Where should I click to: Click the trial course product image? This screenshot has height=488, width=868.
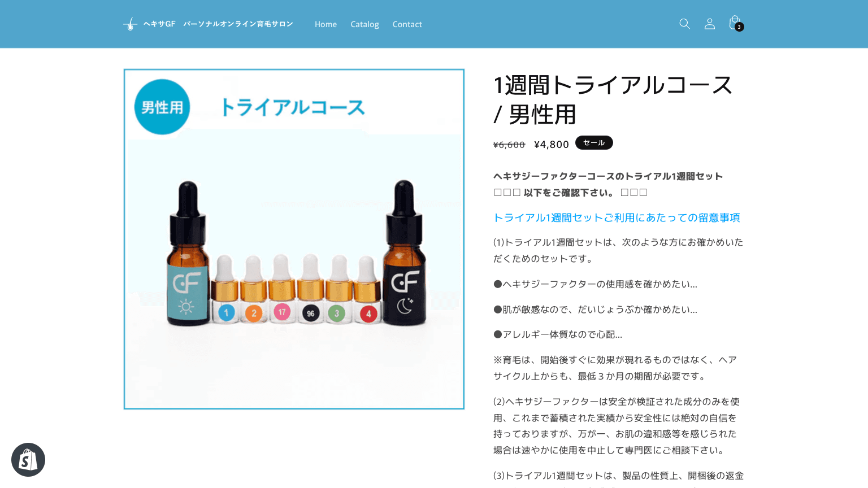point(294,239)
